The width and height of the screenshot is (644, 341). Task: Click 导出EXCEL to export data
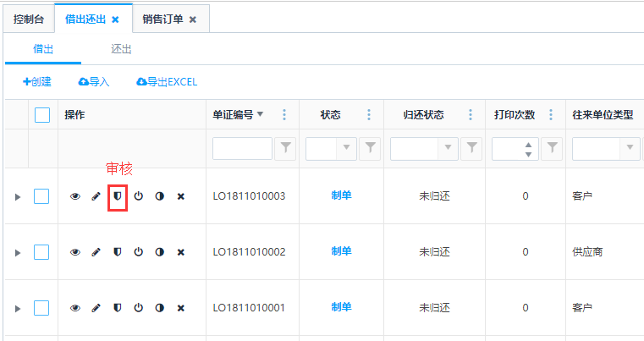(167, 82)
